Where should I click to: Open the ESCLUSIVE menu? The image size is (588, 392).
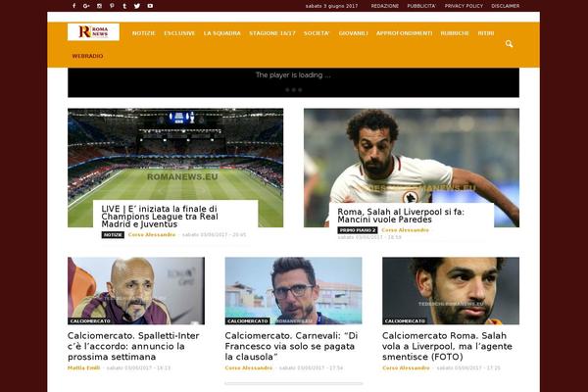(179, 33)
